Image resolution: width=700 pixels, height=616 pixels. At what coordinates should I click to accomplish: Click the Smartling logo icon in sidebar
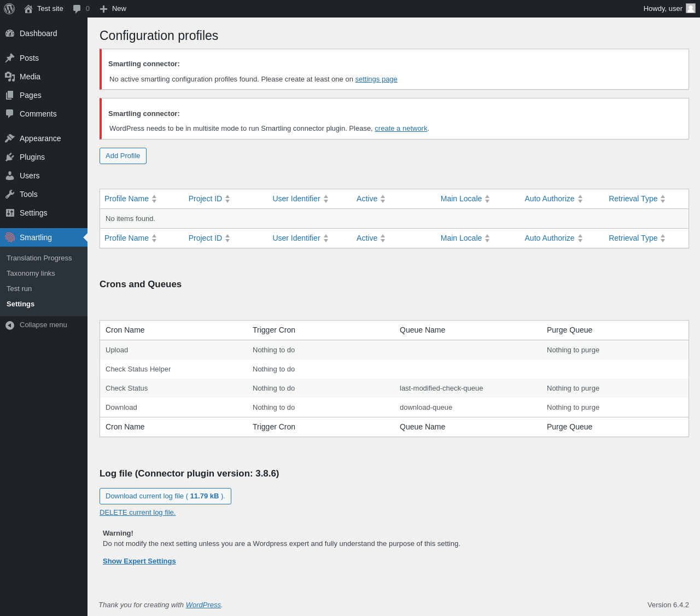(x=10, y=237)
